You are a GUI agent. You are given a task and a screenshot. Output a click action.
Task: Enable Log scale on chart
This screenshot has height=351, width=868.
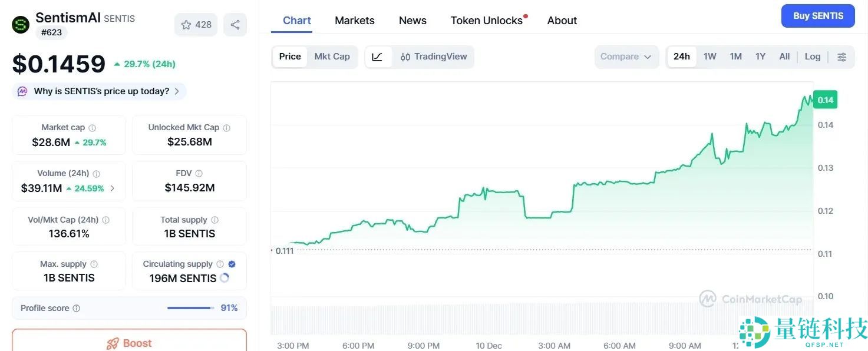tap(812, 57)
